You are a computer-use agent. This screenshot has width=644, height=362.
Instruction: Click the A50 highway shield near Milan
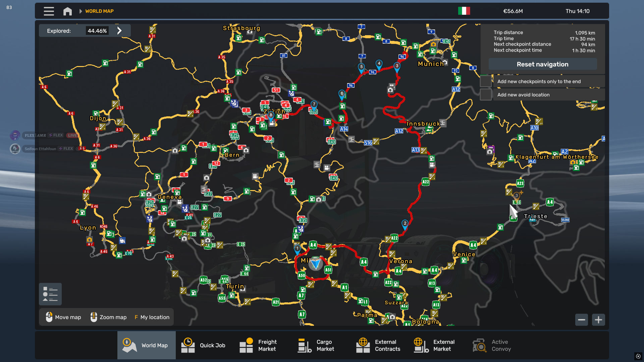tap(302, 276)
